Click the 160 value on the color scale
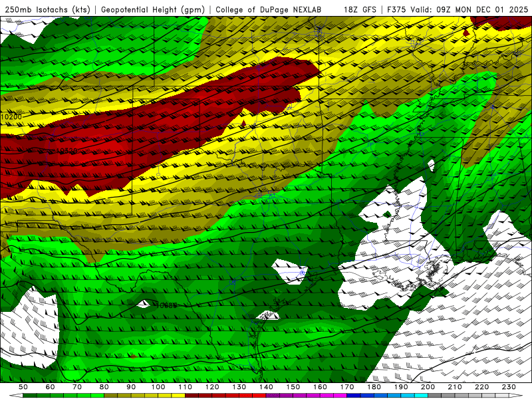532x399 pixels. point(320,387)
